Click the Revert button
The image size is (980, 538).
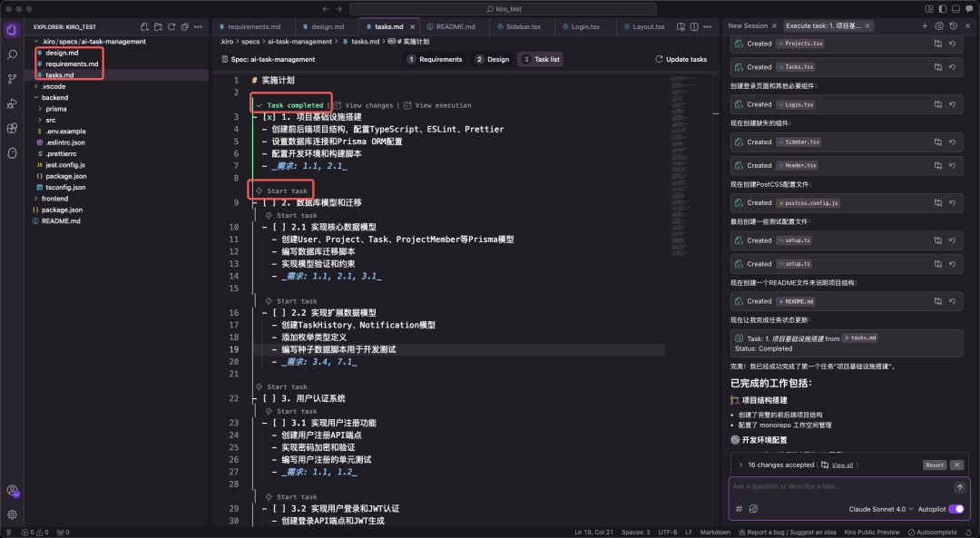(x=935, y=465)
